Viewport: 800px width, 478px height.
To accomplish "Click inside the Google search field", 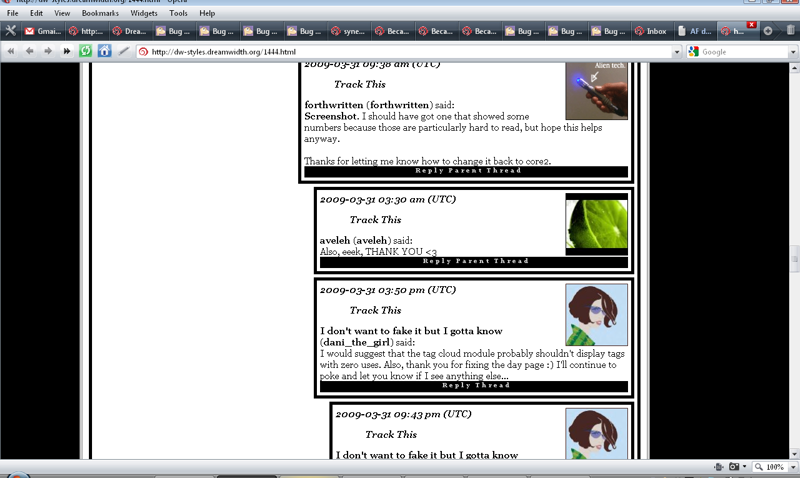I will pyautogui.click(x=740, y=51).
